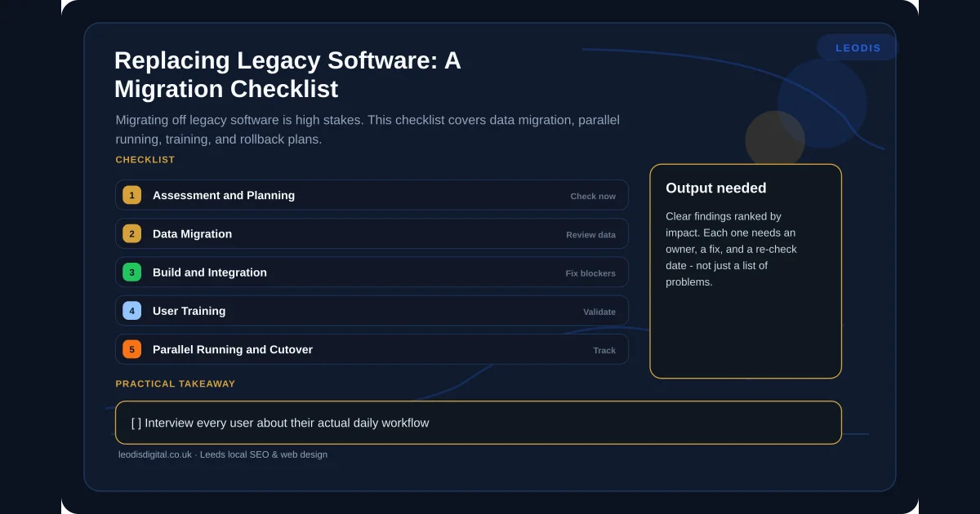The width and height of the screenshot is (980, 514).
Task: Click the Review data label
Action: (x=591, y=235)
